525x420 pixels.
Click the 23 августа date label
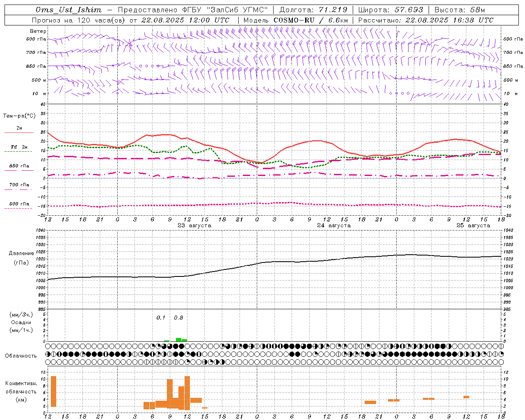coord(194,226)
